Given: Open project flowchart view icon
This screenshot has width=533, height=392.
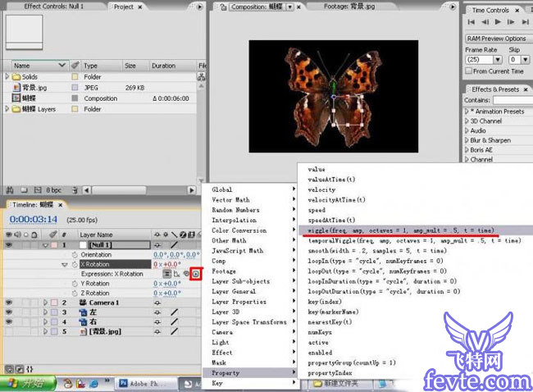Looking at the screenshot, I should (201, 77).
